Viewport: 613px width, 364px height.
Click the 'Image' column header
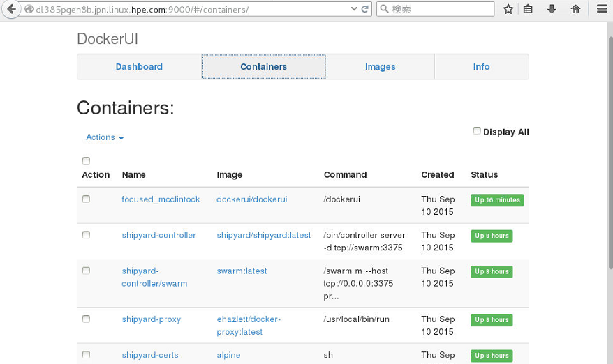(x=230, y=174)
